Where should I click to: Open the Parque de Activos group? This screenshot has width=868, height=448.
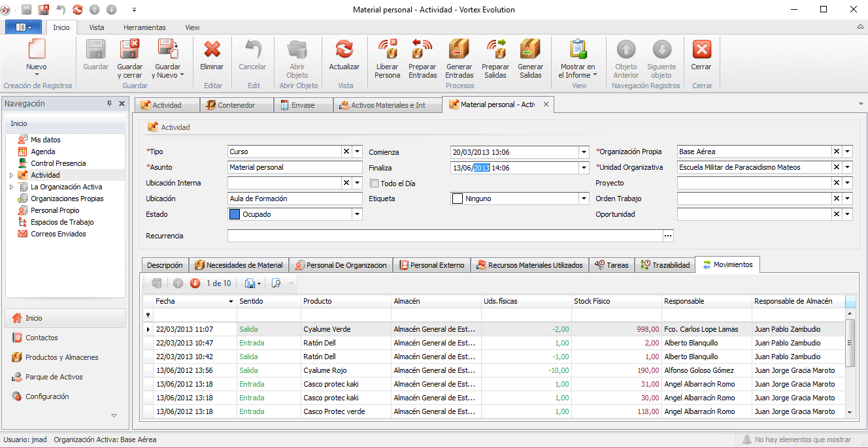click(65, 377)
